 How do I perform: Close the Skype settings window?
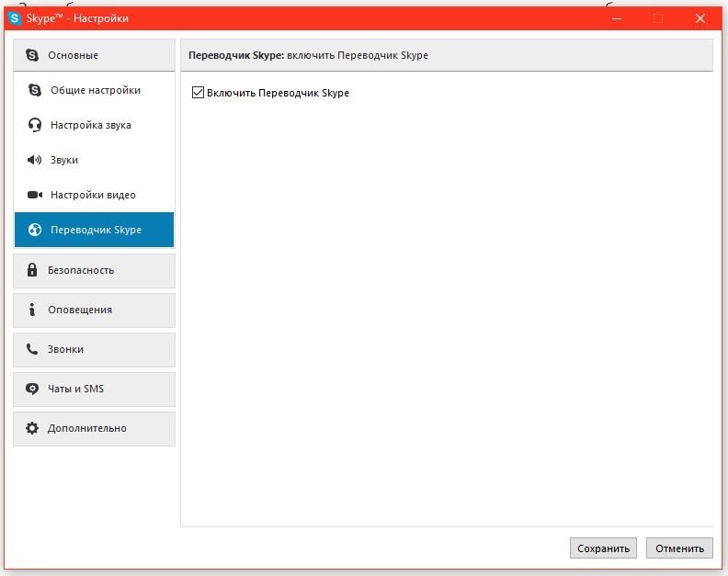click(x=700, y=18)
